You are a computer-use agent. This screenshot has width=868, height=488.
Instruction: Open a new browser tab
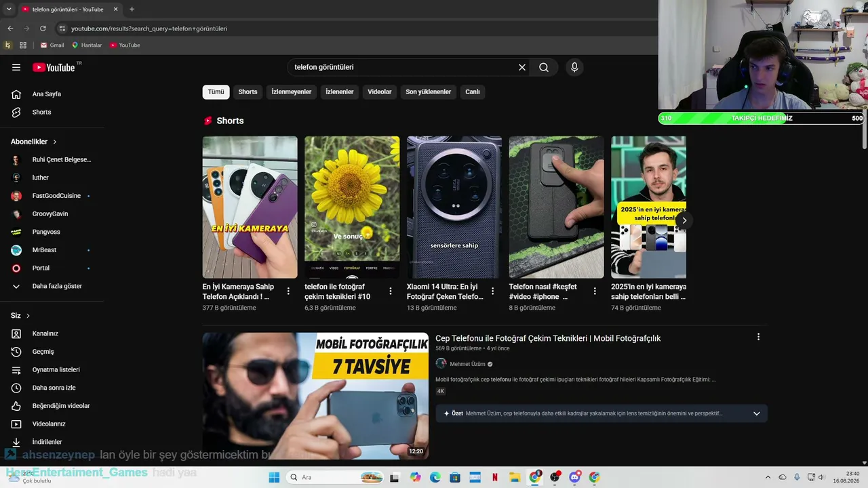point(132,9)
